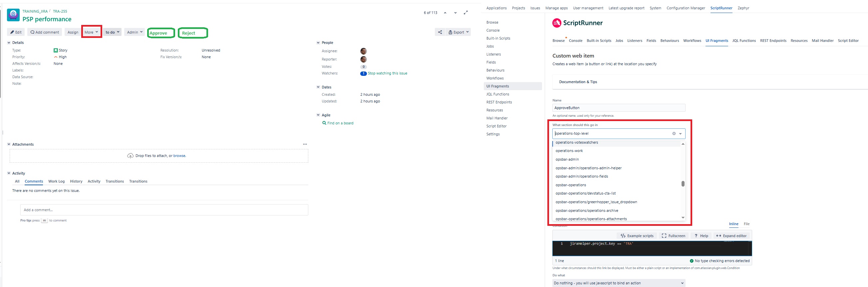This screenshot has height=287, width=868.
Task: Open the Attachments three-dots menu
Action: [305, 144]
